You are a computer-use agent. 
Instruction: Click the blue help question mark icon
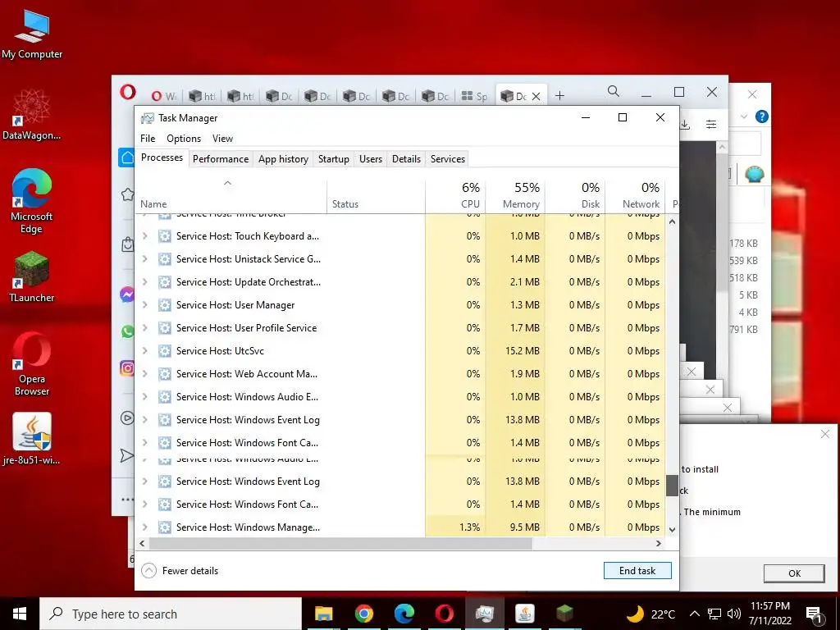point(761,116)
